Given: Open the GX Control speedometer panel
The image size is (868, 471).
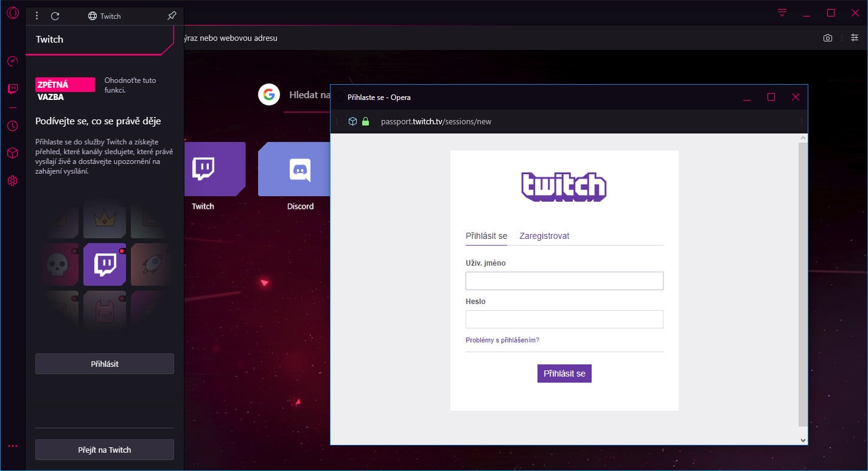Looking at the screenshot, I should (x=12, y=61).
